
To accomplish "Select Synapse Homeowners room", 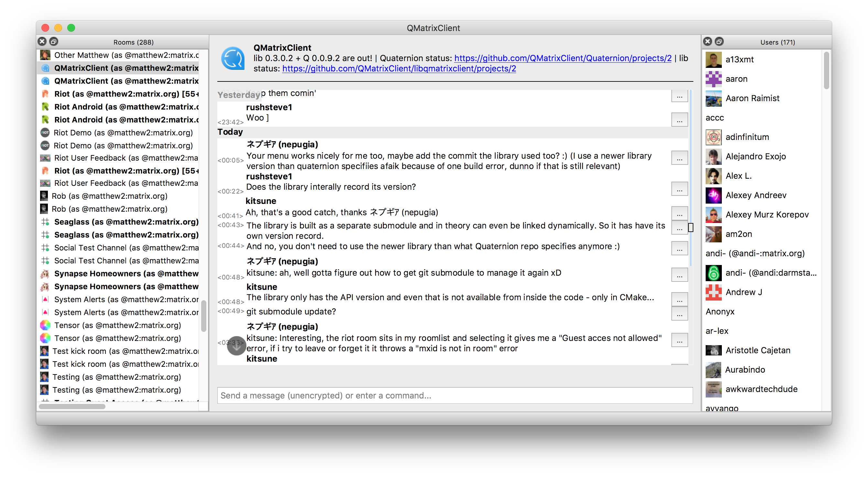I will coord(126,273).
